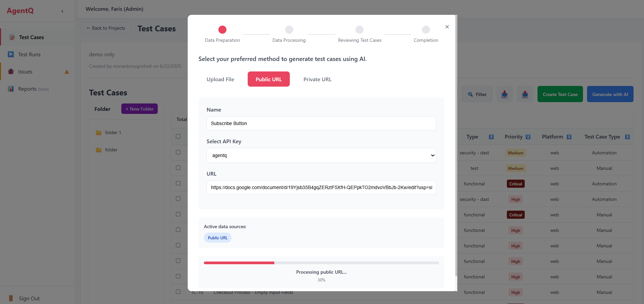
Task: Click into the URL input field
Action: 321,187
